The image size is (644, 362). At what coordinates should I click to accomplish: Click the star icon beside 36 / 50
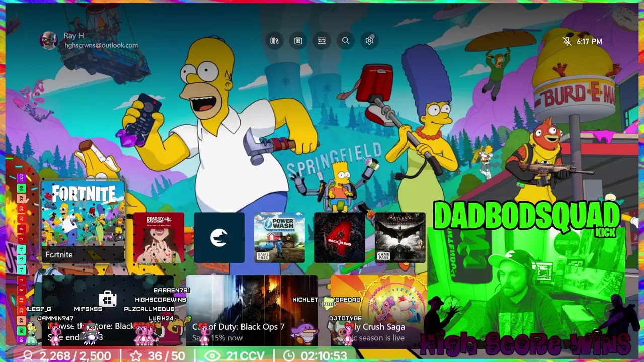(136, 356)
